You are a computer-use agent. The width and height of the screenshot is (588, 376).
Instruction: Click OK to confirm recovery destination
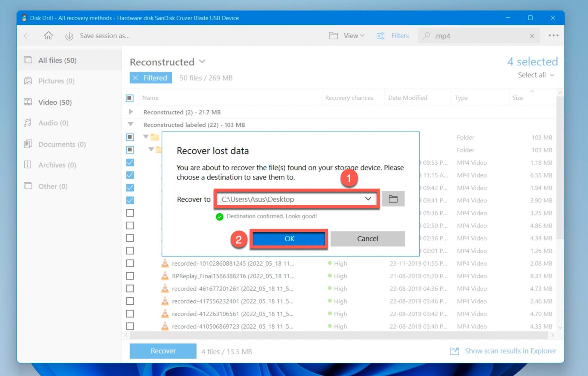[x=289, y=239]
